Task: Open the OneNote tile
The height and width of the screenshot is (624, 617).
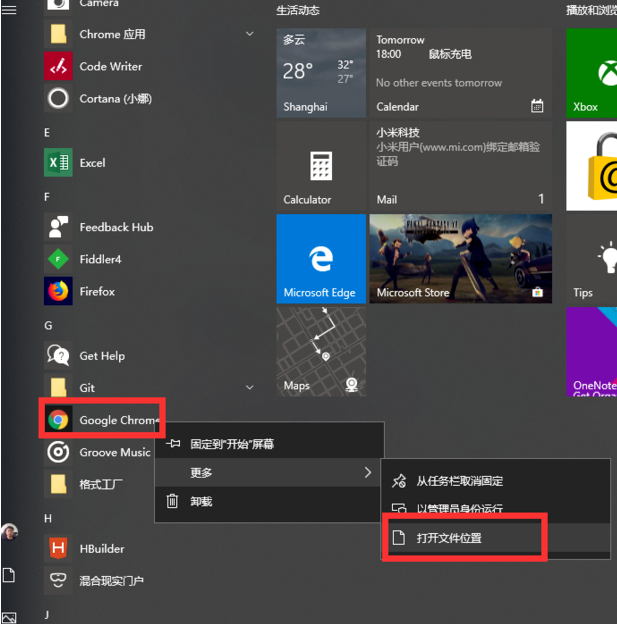Action: [592, 351]
